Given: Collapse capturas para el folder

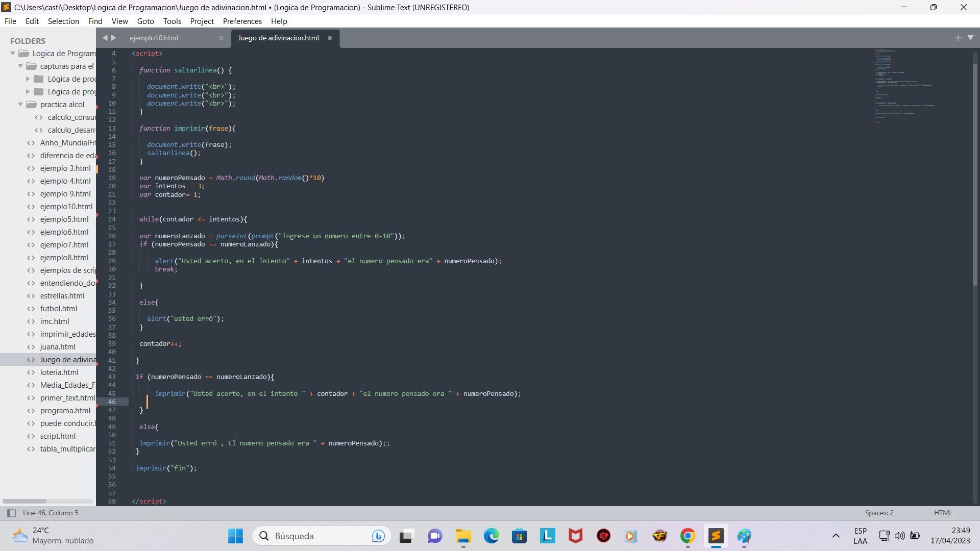Looking at the screenshot, I should (20, 66).
